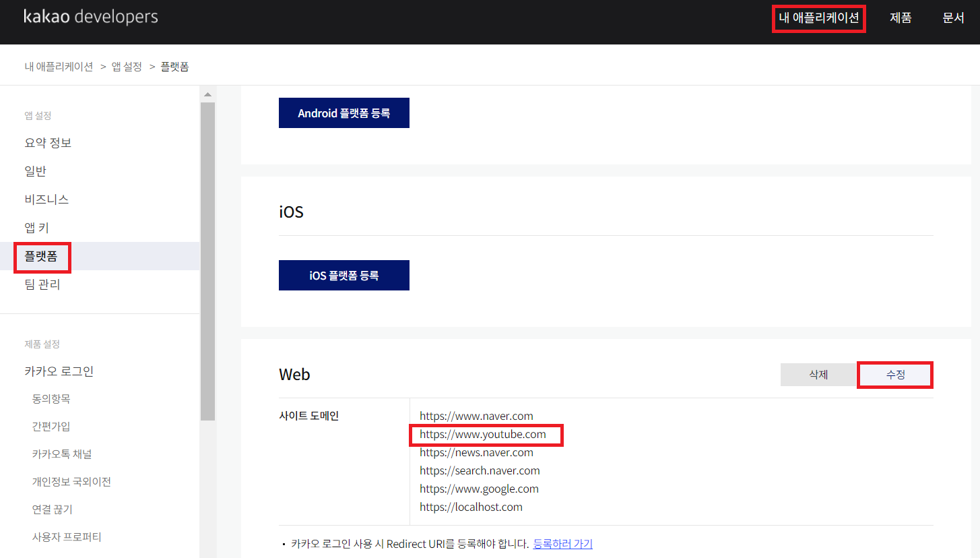The width and height of the screenshot is (980, 558).
Task: Click the sidebar scrollbar thumb
Action: (x=207, y=261)
